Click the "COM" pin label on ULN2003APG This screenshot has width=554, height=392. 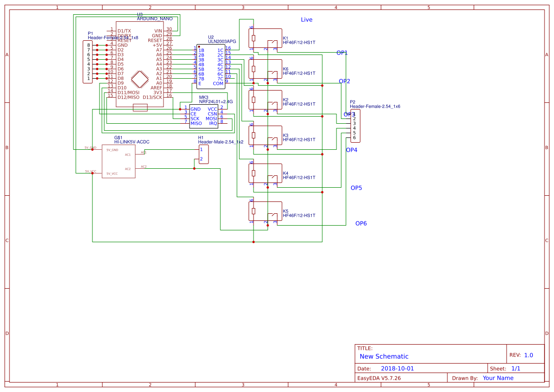click(218, 84)
